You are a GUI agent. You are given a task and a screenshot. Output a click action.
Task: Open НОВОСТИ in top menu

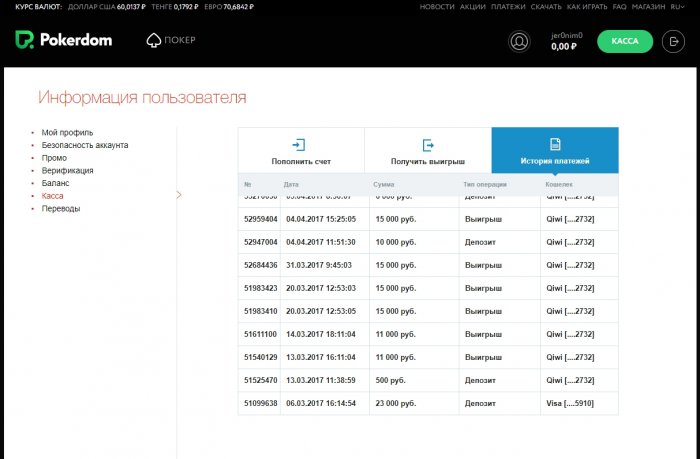pos(436,6)
